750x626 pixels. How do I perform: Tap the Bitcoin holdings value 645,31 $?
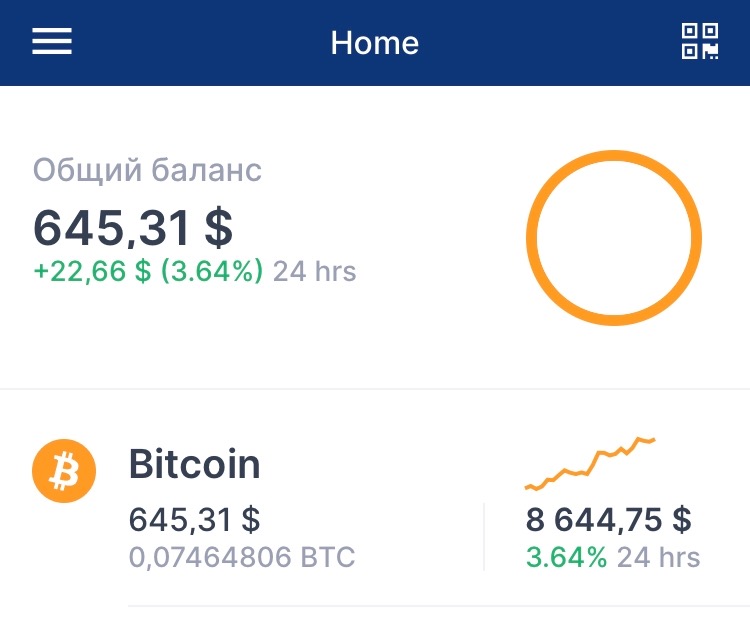[195, 519]
